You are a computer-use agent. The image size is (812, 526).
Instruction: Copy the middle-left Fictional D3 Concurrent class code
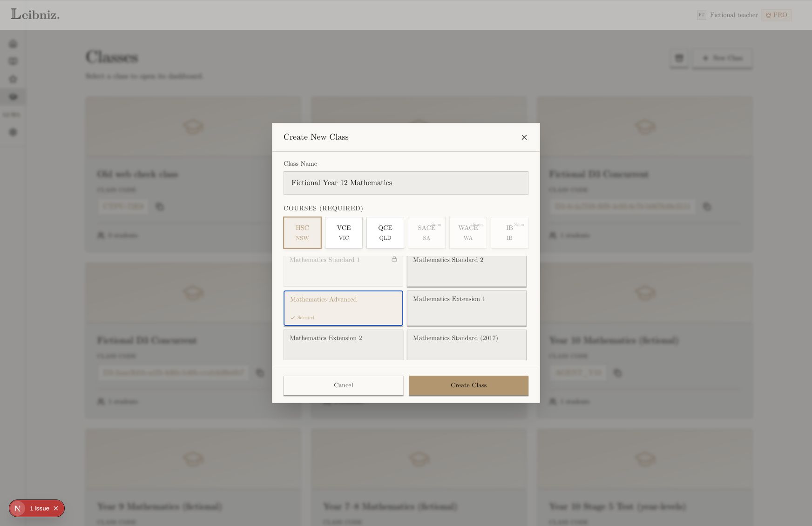pos(260,373)
